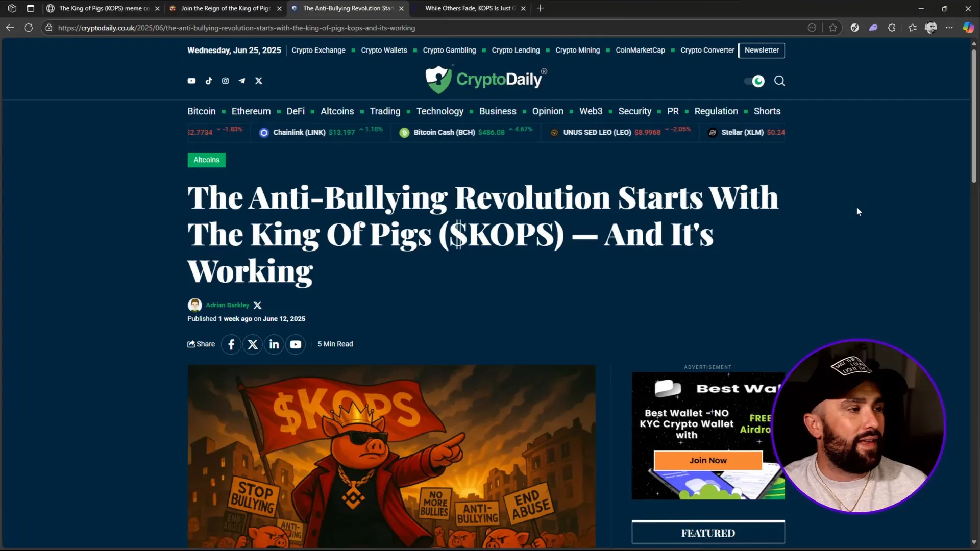Open Crypto Exchange top link
Image resolution: width=980 pixels, height=551 pixels.
point(318,50)
